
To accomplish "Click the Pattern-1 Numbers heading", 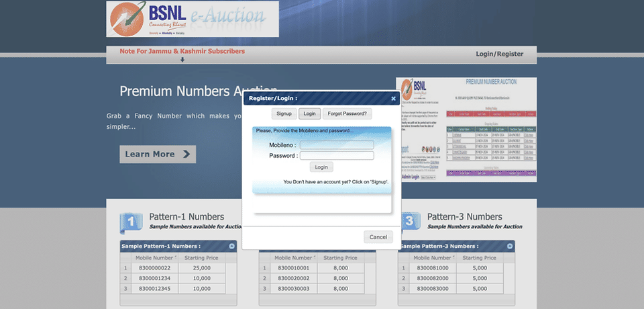I will pos(186,217).
